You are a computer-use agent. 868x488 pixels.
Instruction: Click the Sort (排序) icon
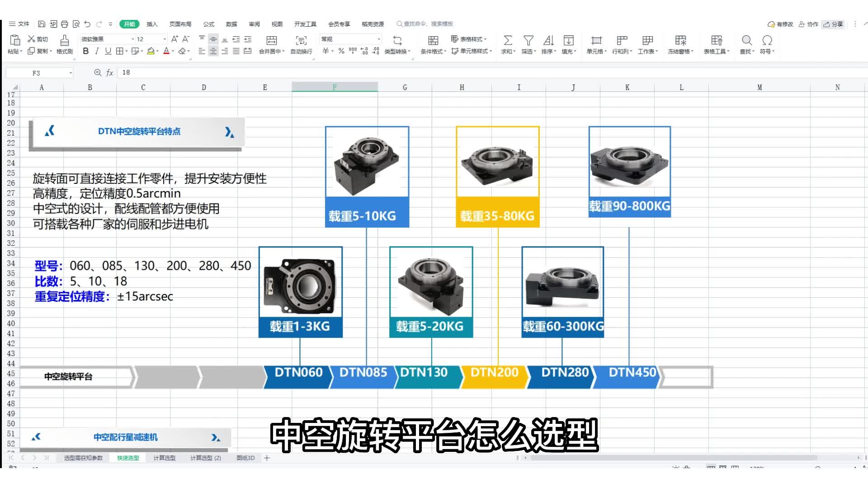click(x=548, y=40)
